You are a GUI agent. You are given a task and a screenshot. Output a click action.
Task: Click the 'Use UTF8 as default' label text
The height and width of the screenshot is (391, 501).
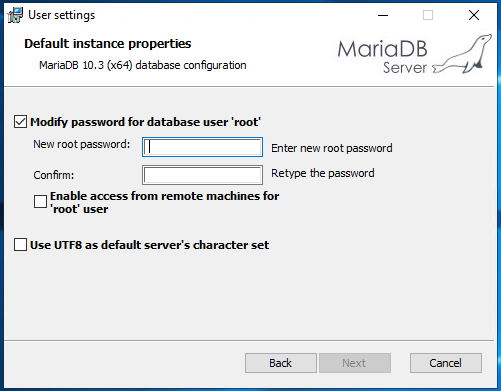[149, 245]
